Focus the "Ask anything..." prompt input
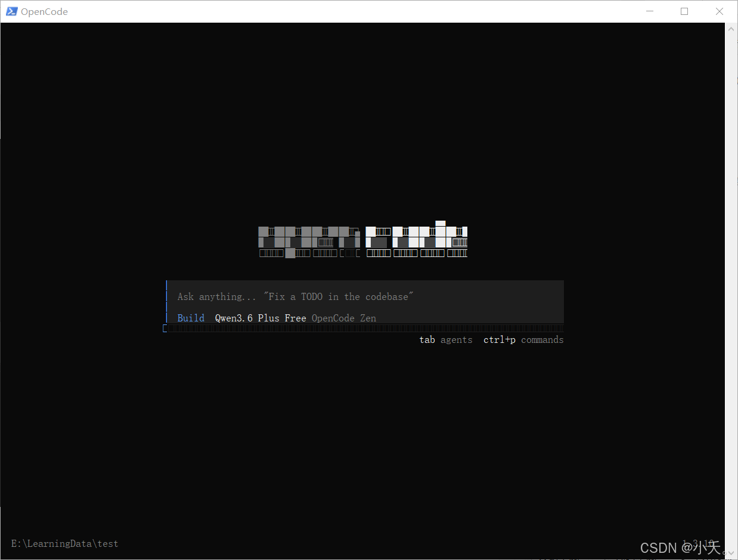 point(365,296)
